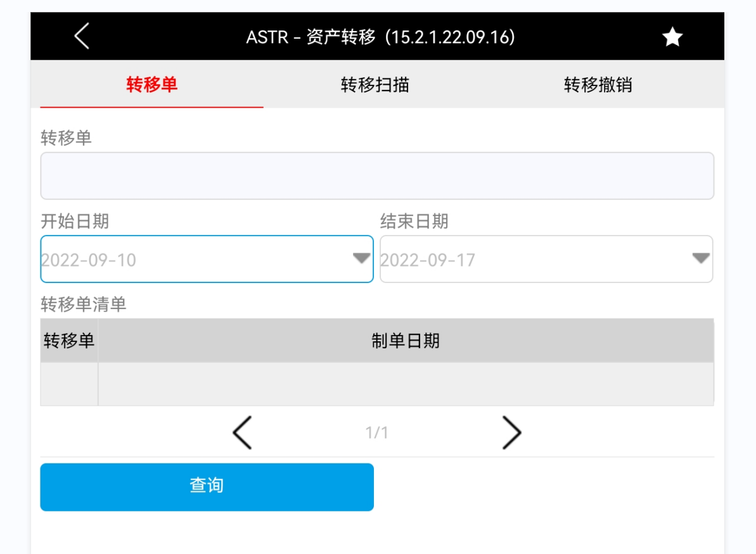This screenshot has width=756, height=554.
Task: Click the star favorite icon
Action: pos(672,37)
